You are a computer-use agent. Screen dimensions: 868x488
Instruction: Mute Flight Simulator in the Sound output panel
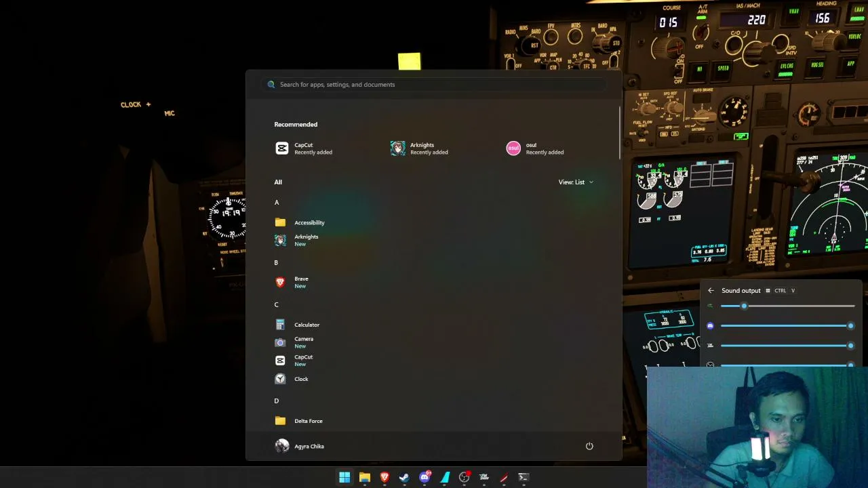710,346
